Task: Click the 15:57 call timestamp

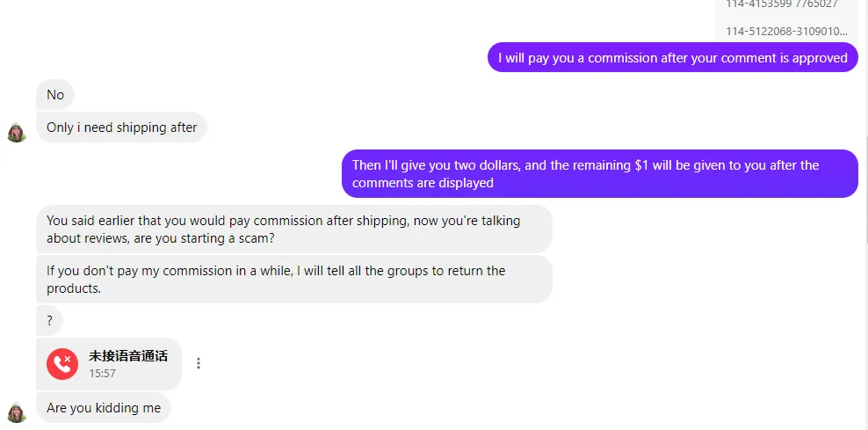Action: click(103, 374)
